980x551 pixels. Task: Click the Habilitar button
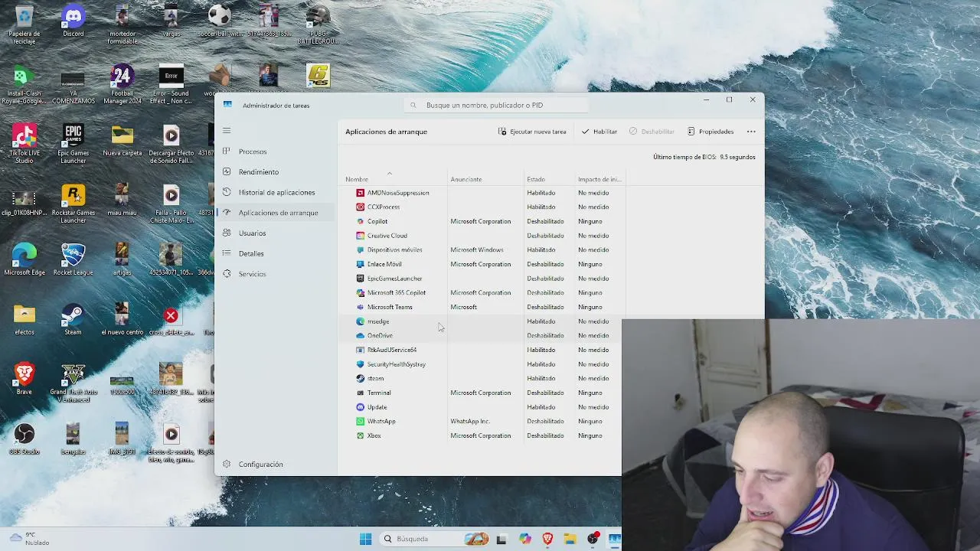tap(599, 132)
